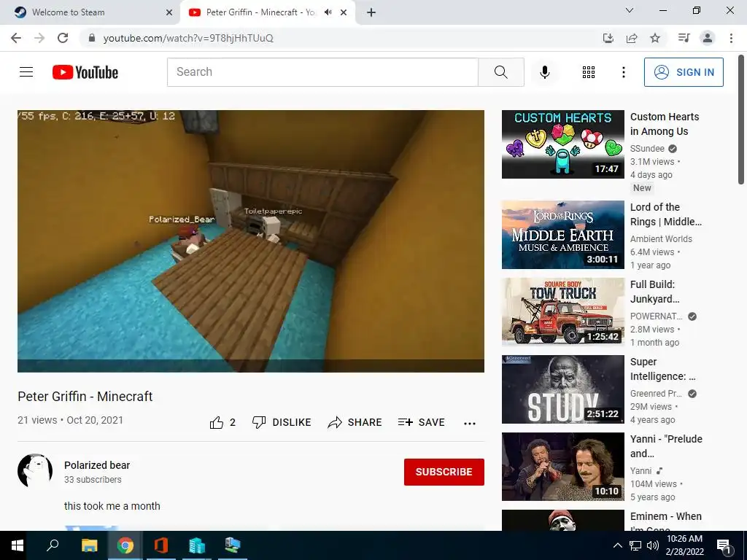This screenshot has width=747, height=560.
Task: Open Custom Hearts in Among Us title
Action: [x=665, y=124]
